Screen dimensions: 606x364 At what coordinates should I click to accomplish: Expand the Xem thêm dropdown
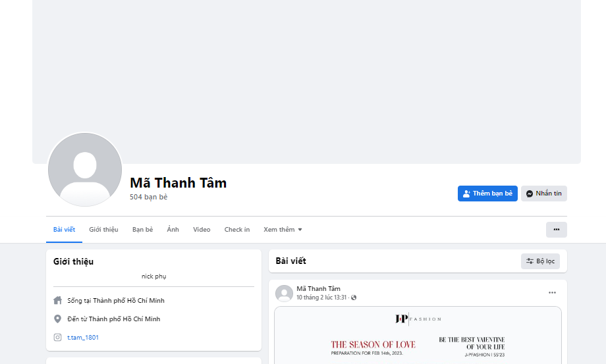[283, 230]
